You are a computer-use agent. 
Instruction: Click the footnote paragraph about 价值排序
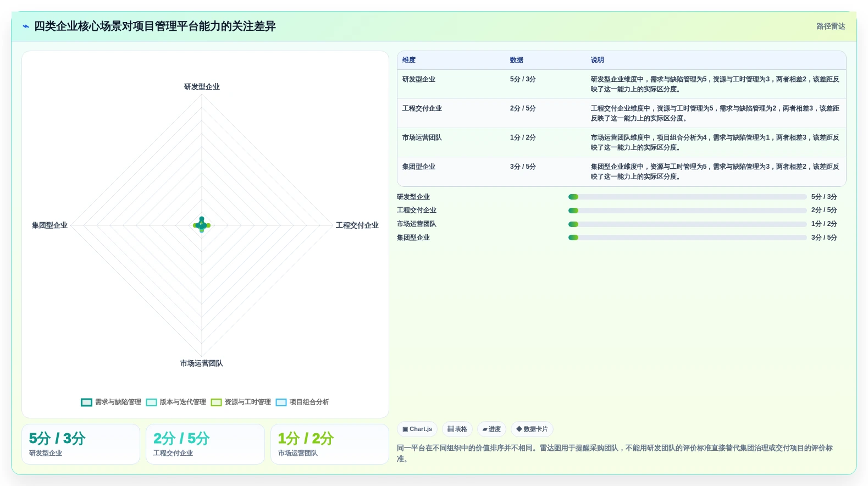pyautogui.click(x=616, y=454)
